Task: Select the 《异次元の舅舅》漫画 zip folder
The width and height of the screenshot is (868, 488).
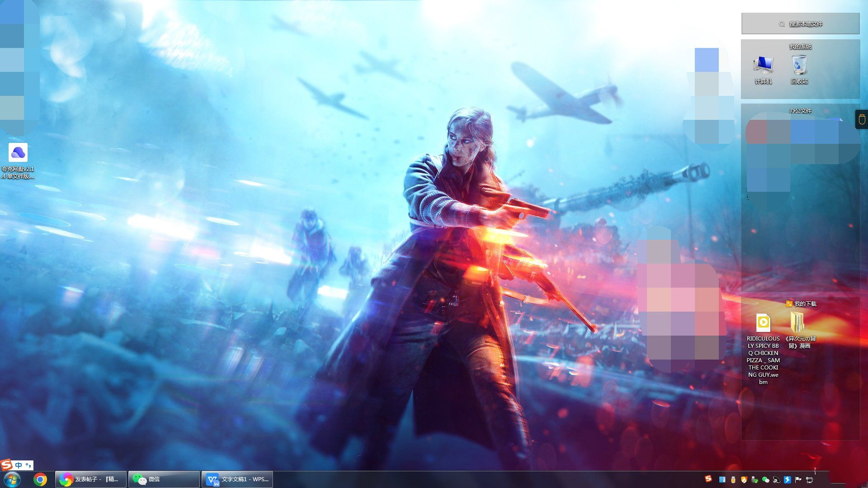Action: pos(799,331)
